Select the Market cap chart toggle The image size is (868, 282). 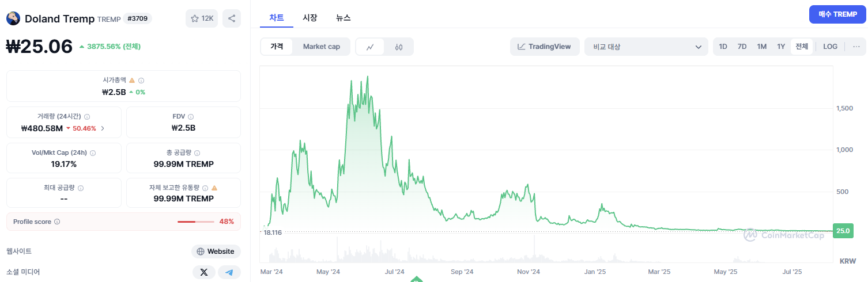click(321, 47)
